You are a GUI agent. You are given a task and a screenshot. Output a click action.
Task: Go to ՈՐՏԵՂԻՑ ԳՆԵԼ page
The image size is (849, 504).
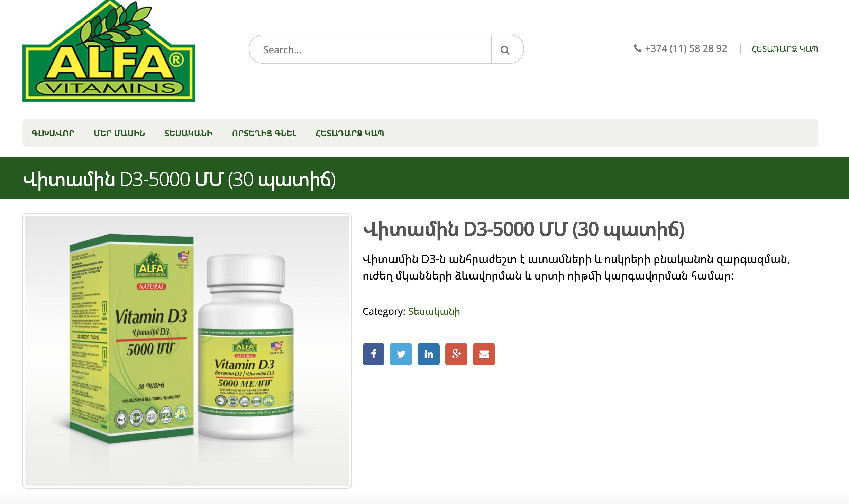[x=264, y=133]
